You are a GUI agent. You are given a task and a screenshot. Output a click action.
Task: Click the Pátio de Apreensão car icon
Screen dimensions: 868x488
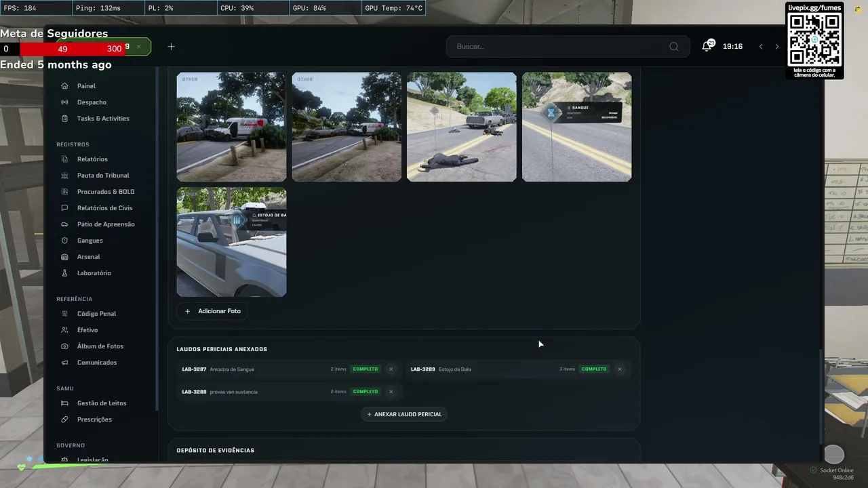coord(64,224)
